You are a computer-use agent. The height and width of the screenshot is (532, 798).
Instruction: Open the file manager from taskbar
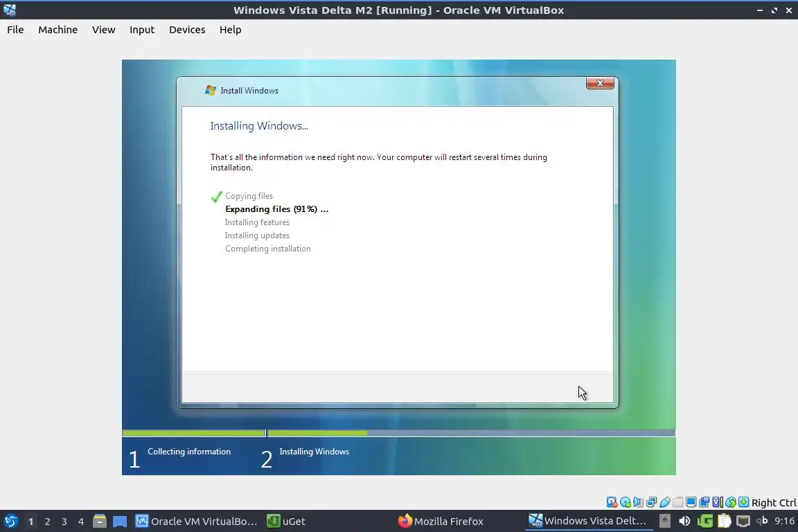coord(100,522)
